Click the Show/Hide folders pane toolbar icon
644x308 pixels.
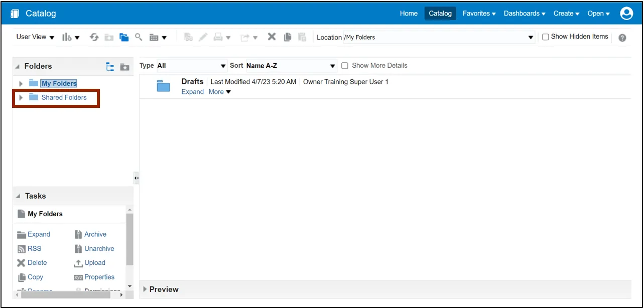pyautogui.click(x=124, y=37)
